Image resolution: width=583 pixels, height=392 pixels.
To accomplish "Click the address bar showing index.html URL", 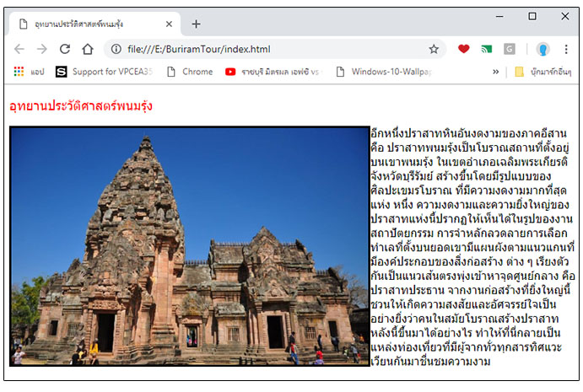I will tap(270, 49).
